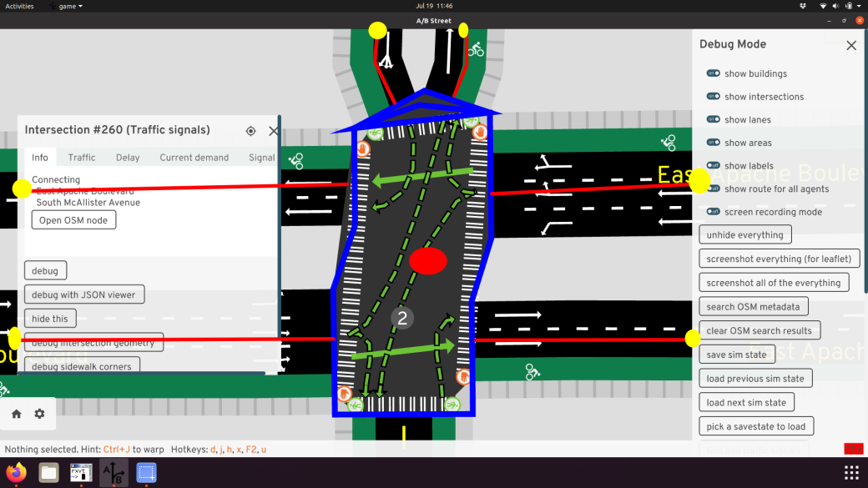Toggle show buildings off
The height and width of the screenshot is (488, 868).
click(713, 73)
